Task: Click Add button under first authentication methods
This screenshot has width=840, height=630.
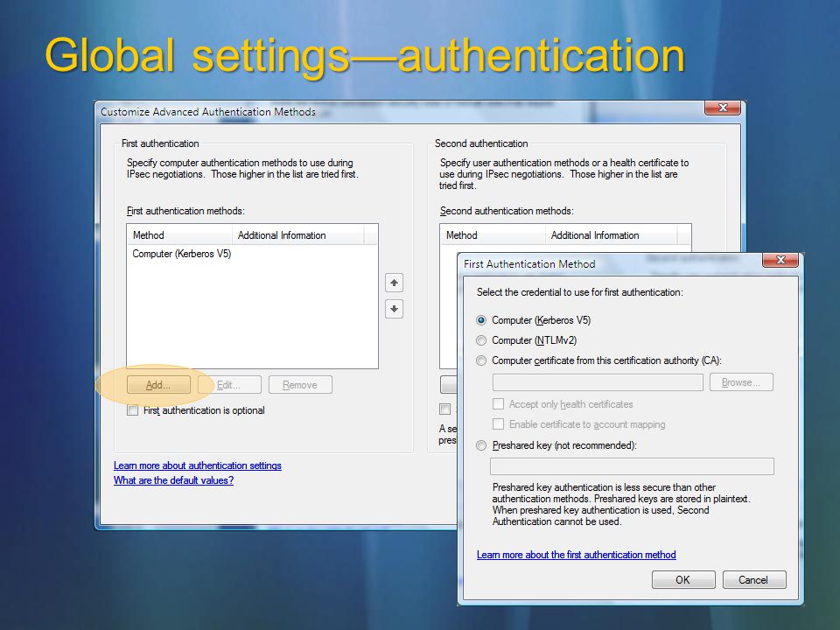Action: [158, 385]
